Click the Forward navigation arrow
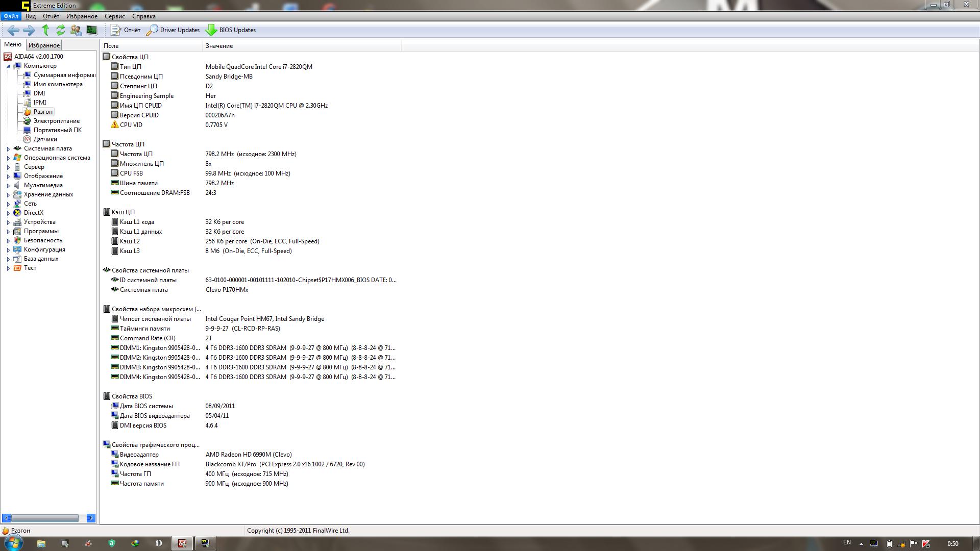Screen dimensions: 980x551 click(x=29, y=30)
